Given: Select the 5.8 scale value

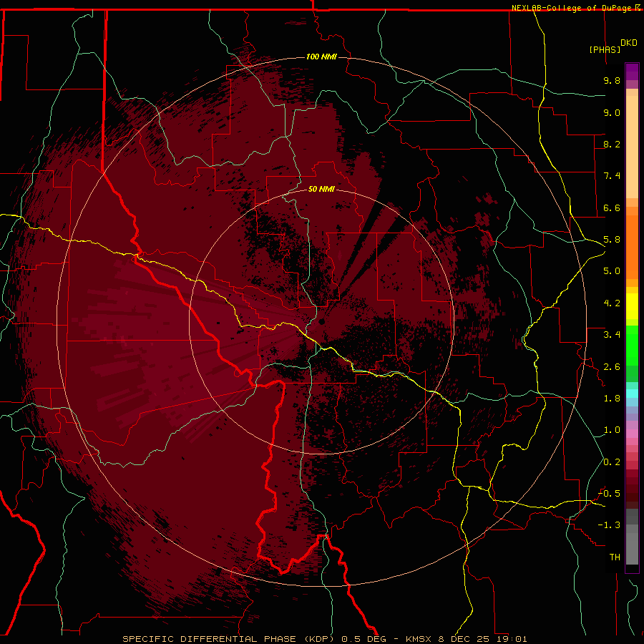Looking at the screenshot, I should pos(612,240).
